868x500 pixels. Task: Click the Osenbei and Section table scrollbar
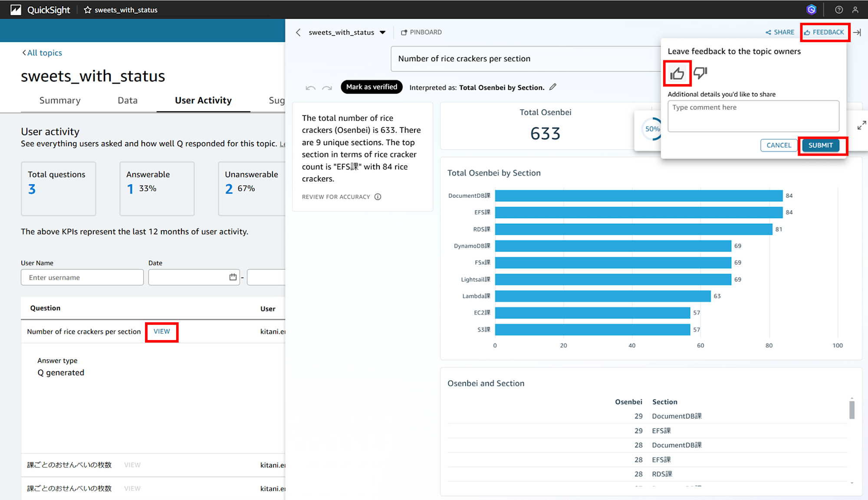(852, 410)
